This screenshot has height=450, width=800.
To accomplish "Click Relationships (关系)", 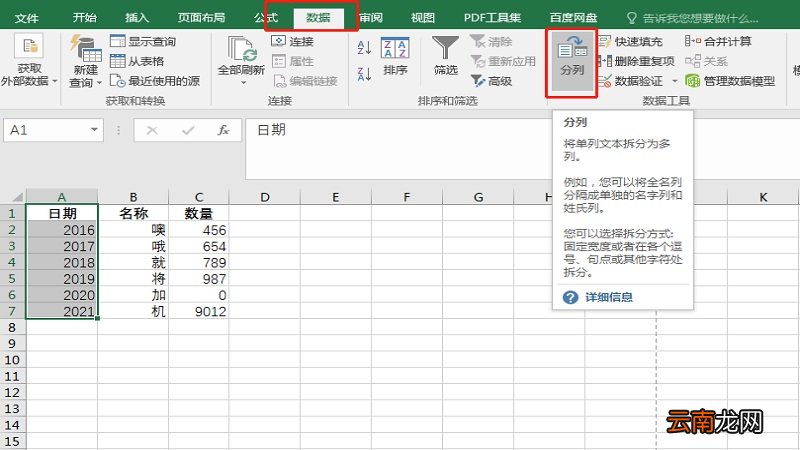I will pyautogui.click(x=707, y=61).
